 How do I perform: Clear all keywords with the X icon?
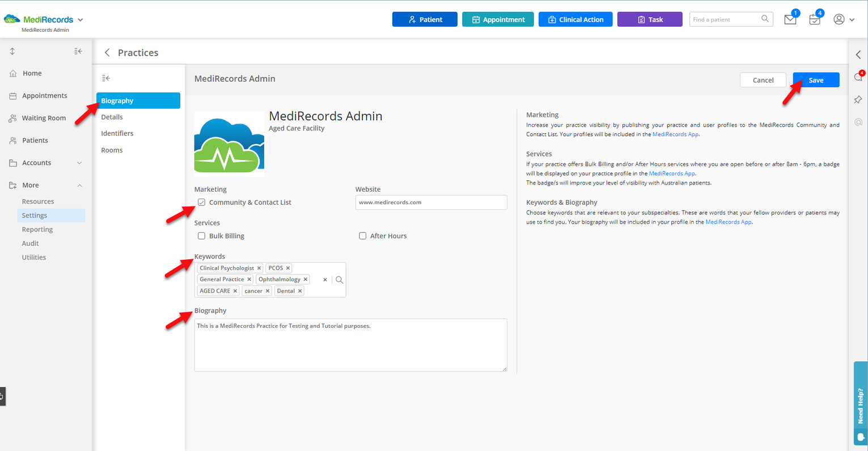coord(325,280)
